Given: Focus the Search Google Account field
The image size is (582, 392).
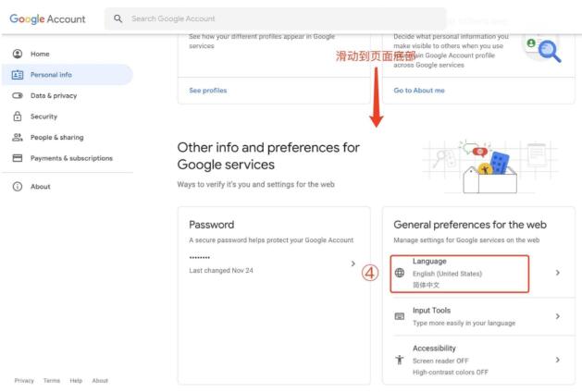Looking at the screenshot, I should point(276,18).
